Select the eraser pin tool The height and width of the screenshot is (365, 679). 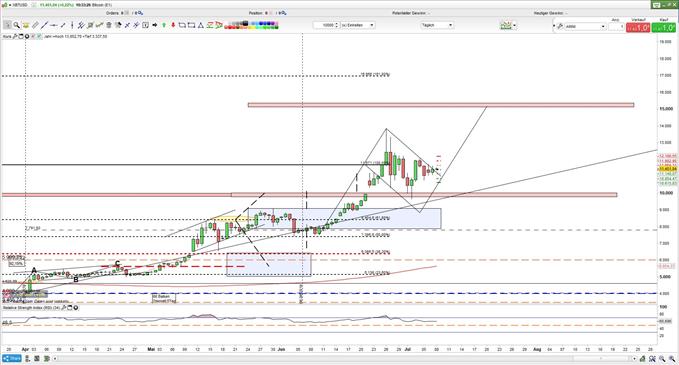click(x=118, y=25)
